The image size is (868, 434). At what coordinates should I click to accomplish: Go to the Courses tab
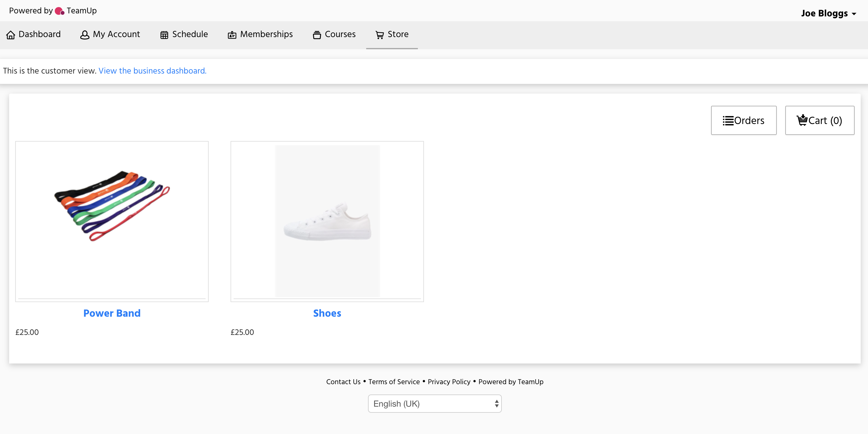coord(340,34)
